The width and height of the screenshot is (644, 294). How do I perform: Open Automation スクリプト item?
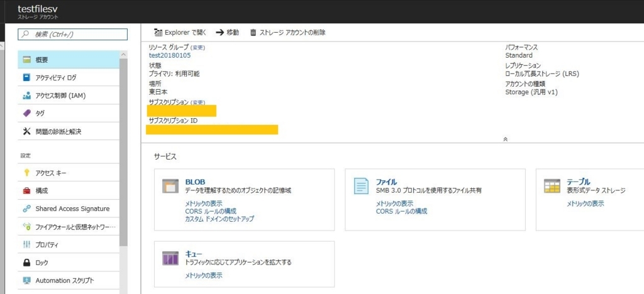coord(69,280)
